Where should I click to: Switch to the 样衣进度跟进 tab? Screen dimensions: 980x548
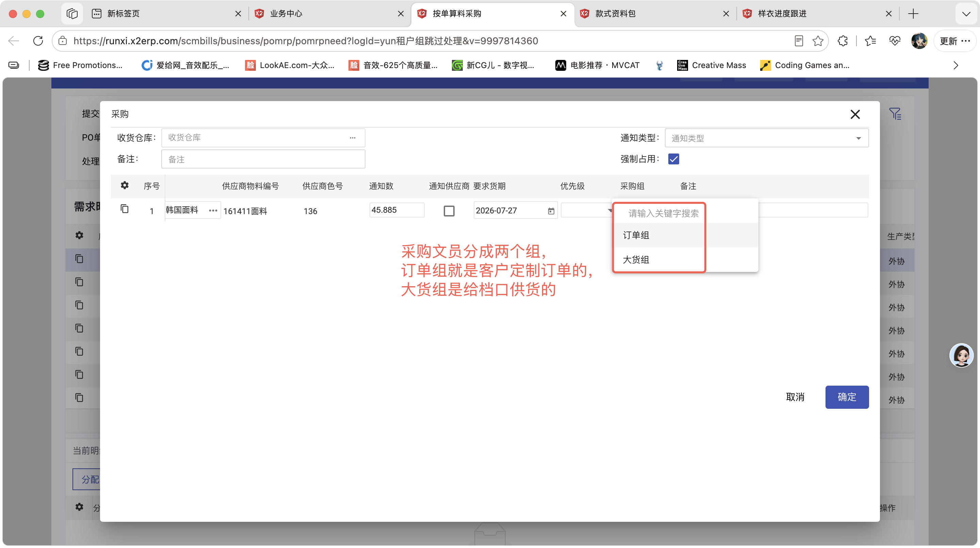(x=818, y=14)
